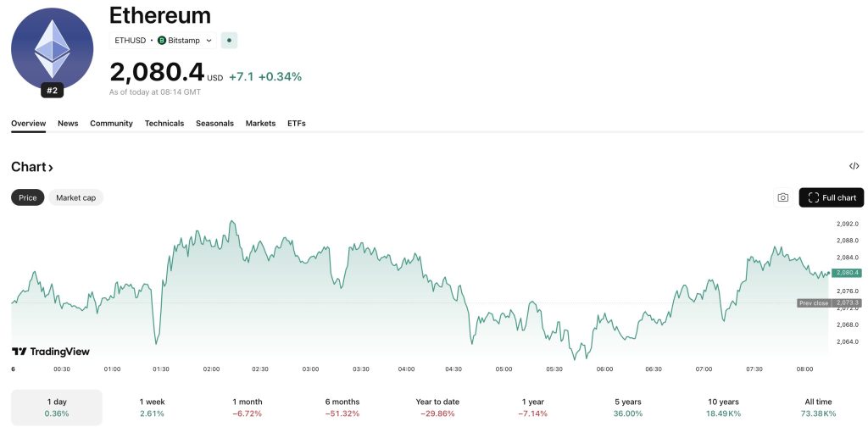Take a chart snapshot with camera icon
The image size is (868, 427).
pyautogui.click(x=782, y=197)
